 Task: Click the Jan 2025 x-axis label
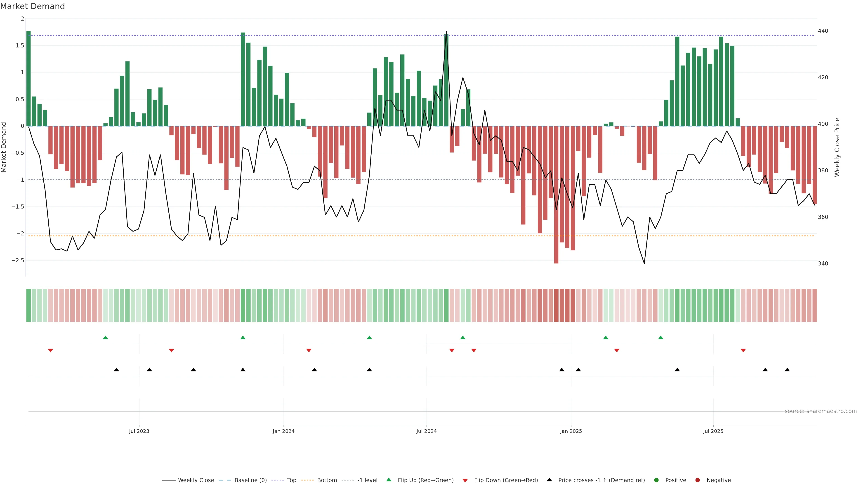pyautogui.click(x=571, y=431)
